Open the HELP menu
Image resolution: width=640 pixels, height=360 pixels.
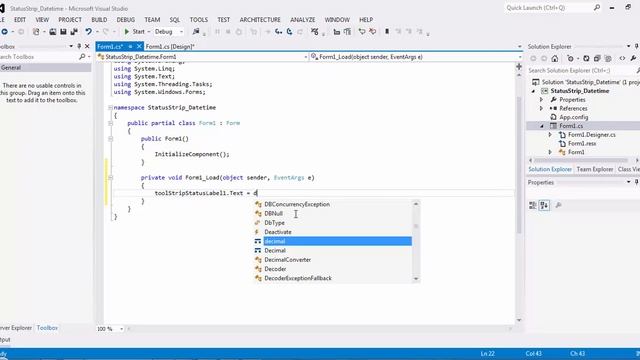pos(366,20)
